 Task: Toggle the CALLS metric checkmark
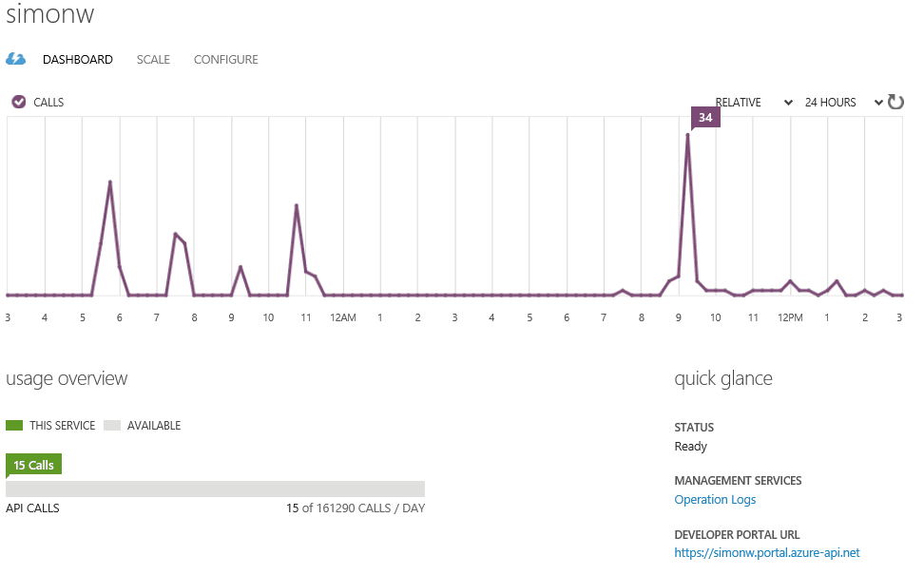point(19,102)
